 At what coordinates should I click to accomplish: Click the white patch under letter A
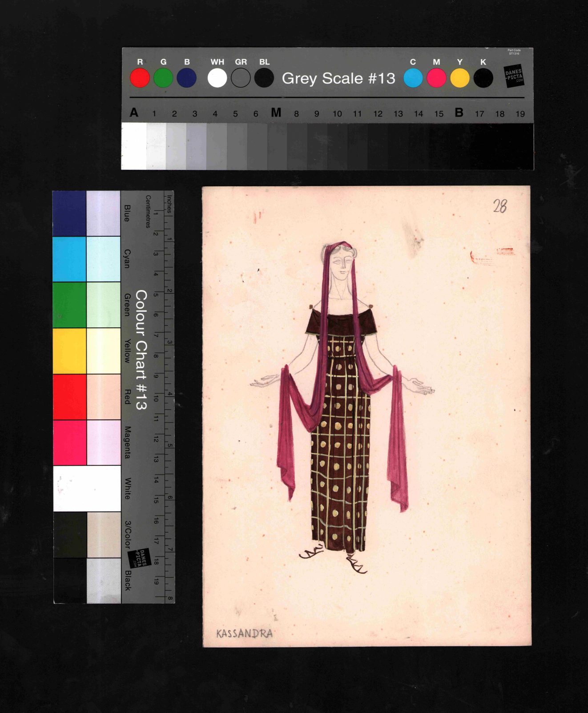133,146
